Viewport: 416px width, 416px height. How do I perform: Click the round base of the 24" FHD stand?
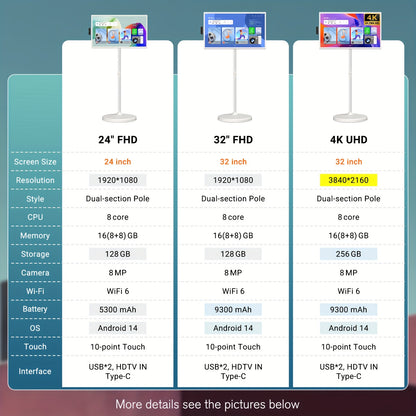tap(119, 117)
